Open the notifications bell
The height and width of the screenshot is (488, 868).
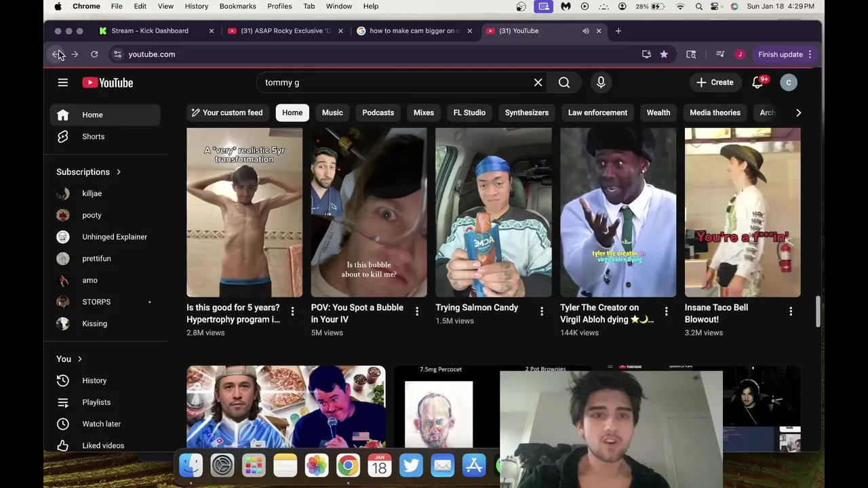pos(757,83)
